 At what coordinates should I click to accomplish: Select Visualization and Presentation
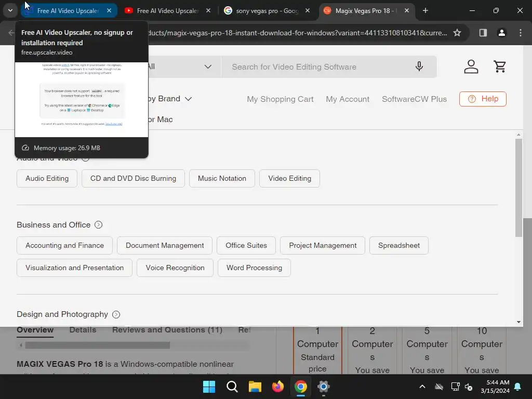pyautogui.click(x=74, y=268)
